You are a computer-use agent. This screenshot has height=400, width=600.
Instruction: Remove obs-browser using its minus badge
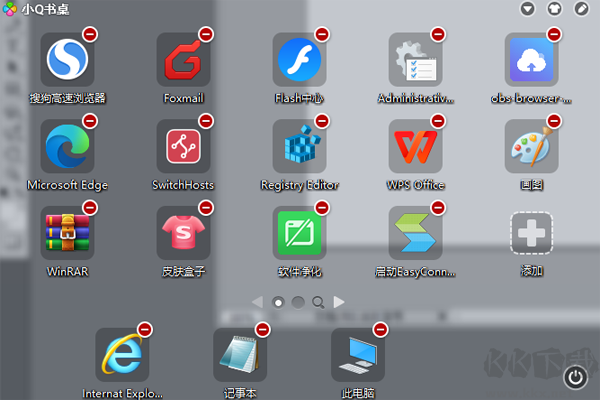coord(554,34)
